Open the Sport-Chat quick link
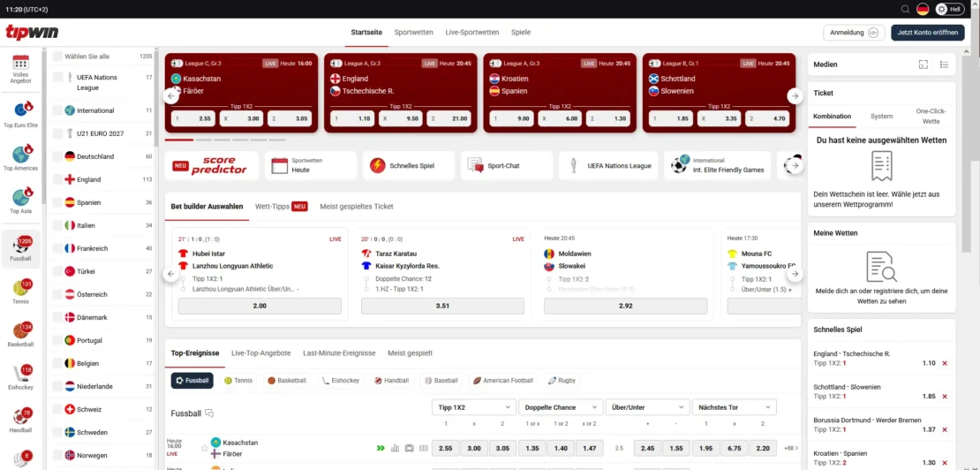 (507, 165)
